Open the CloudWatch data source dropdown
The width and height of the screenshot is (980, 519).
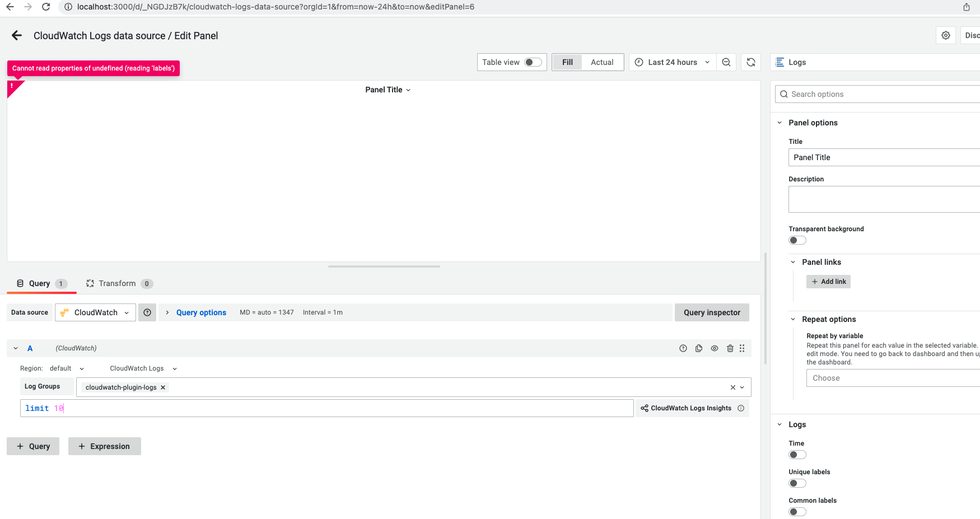(95, 312)
